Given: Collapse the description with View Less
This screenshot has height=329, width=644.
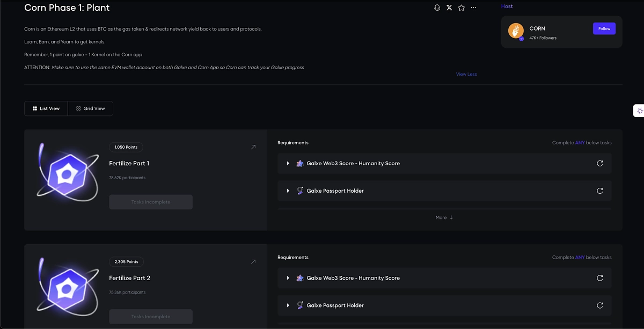Looking at the screenshot, I should click(x=466, y=74).
